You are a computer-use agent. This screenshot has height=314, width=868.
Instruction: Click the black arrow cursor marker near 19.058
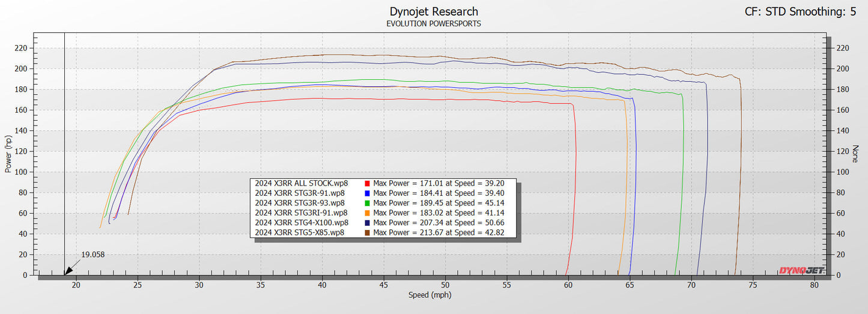click(70, 268)
